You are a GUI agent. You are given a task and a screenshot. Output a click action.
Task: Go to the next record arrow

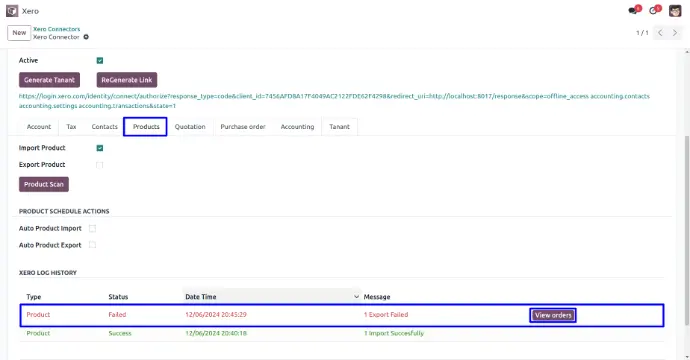pos(675,33)
